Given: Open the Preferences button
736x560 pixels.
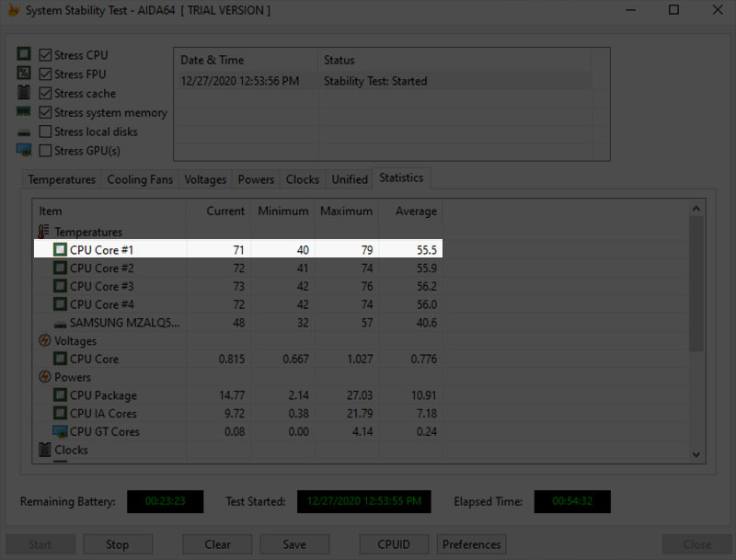Looking at the screenshot, I should (x=471, y=544).
